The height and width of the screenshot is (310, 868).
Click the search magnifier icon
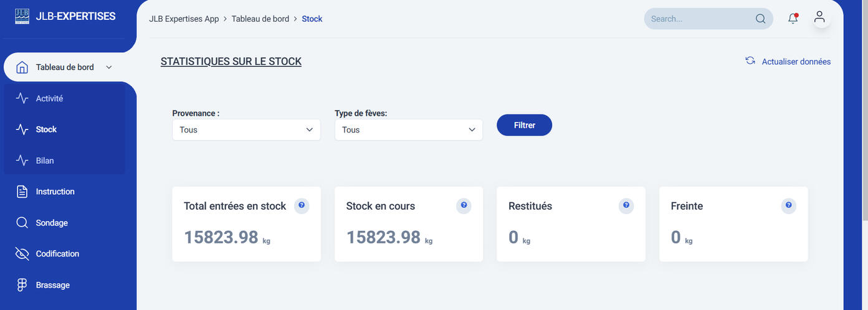(760, 19)
